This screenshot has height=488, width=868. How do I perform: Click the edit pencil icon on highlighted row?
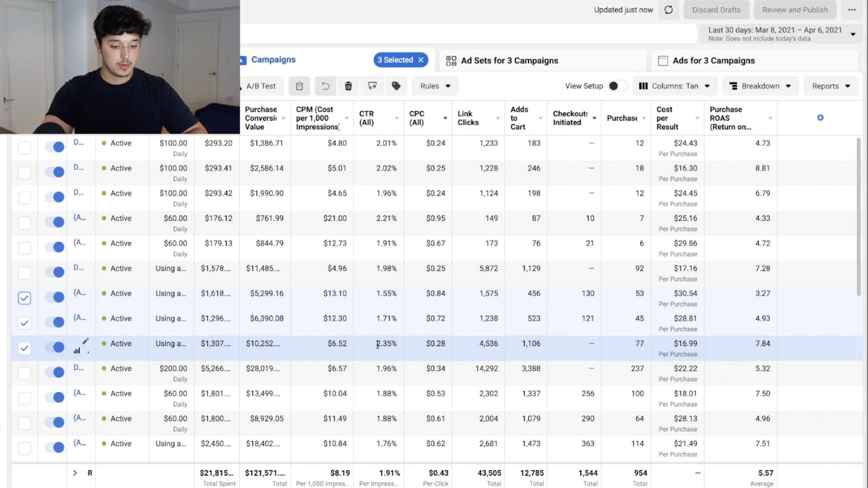[85, 341]
